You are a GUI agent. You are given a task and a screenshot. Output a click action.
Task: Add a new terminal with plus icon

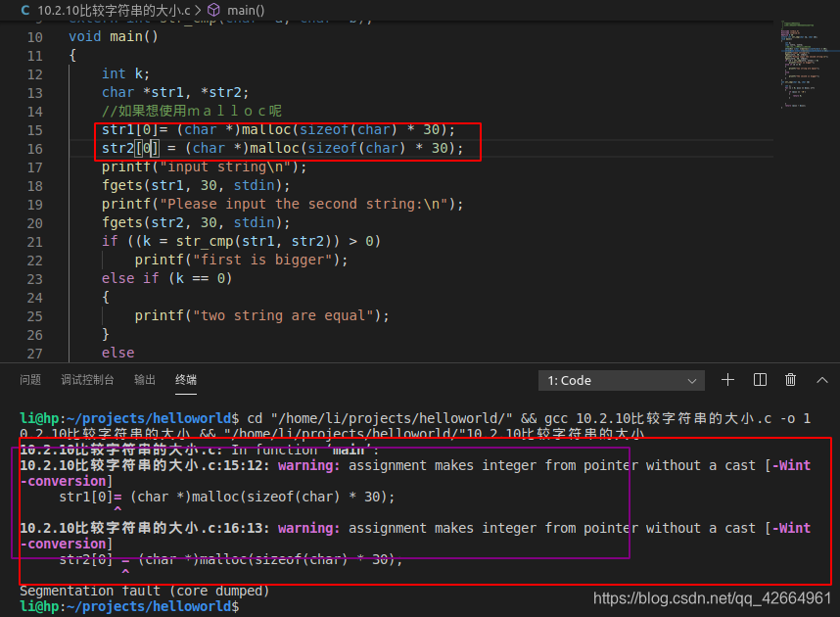[727, 380]
